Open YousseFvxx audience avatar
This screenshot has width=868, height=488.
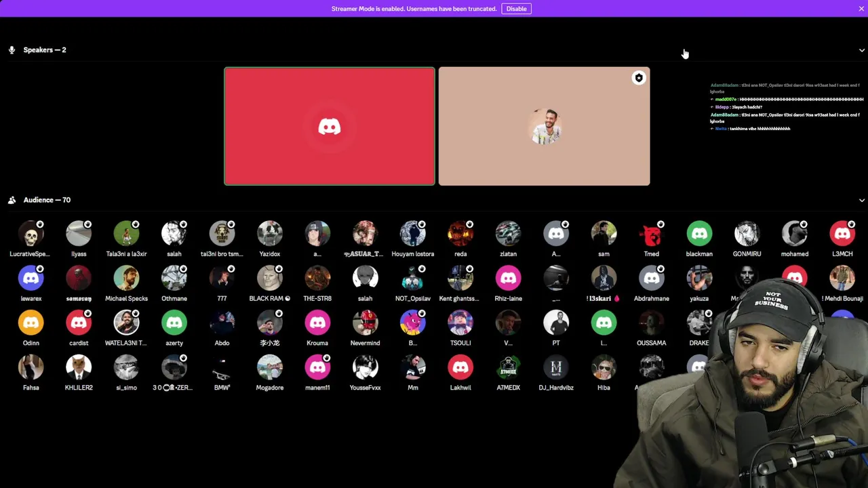pyautogui.click(x=365, y=368)
